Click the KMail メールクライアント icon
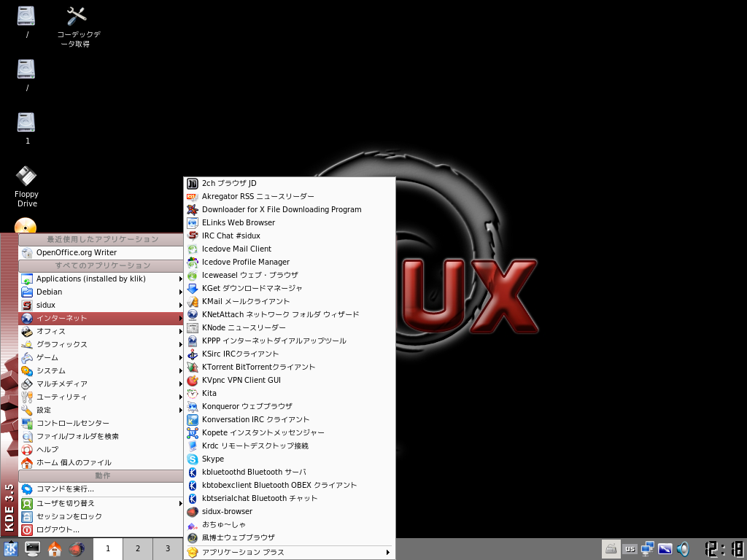This screenshot has width=747, height=560. 193,301
